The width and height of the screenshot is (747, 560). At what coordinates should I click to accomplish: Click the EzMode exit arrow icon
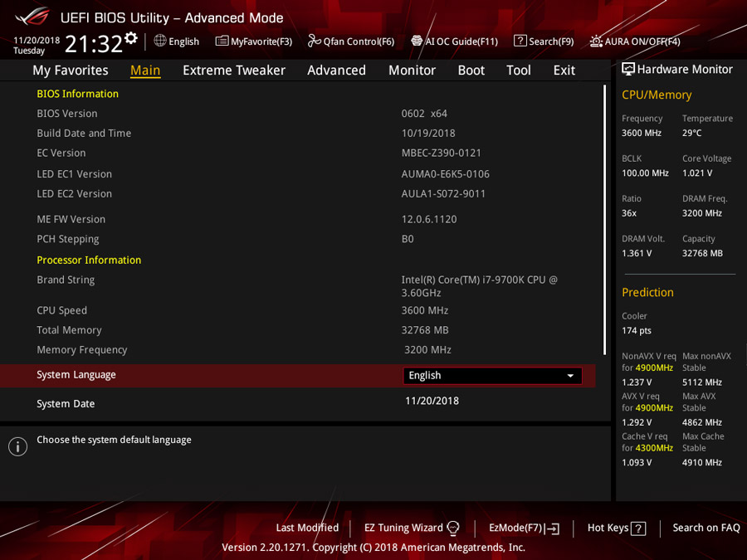click(x=552, y=528)
